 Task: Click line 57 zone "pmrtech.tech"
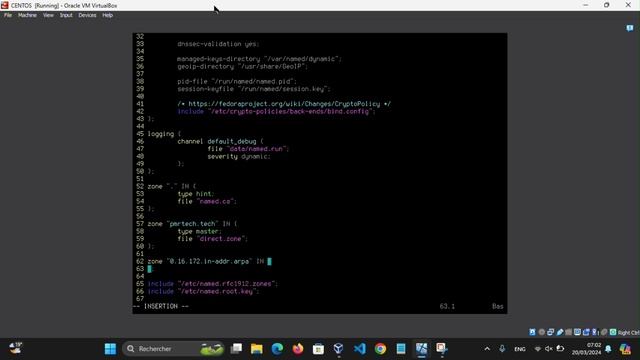[x=192, y=224]
